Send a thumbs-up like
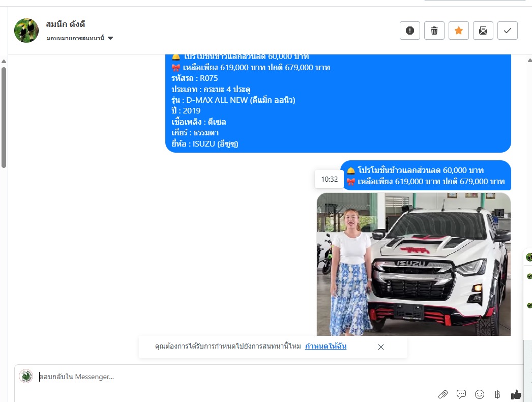The image size is (532, 402). 516,394
